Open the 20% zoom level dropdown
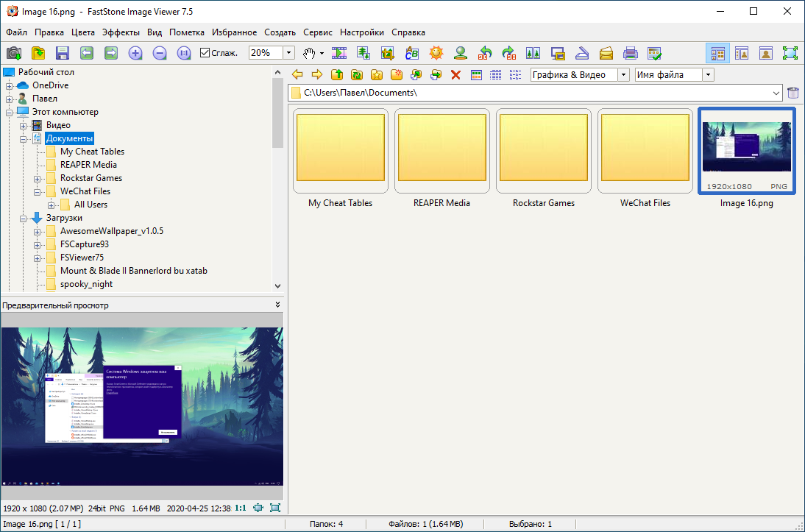This screenshot has width=805, height=532. (288, 53)
